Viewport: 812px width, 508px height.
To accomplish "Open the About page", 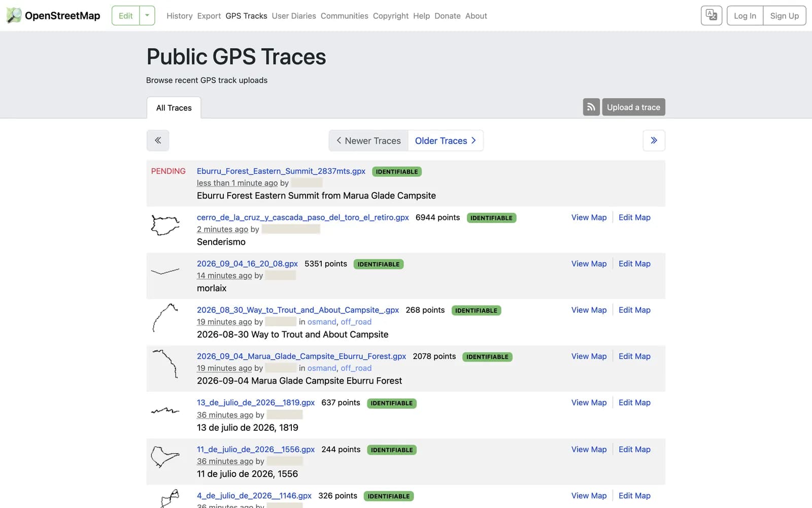I will click(476, 16).
